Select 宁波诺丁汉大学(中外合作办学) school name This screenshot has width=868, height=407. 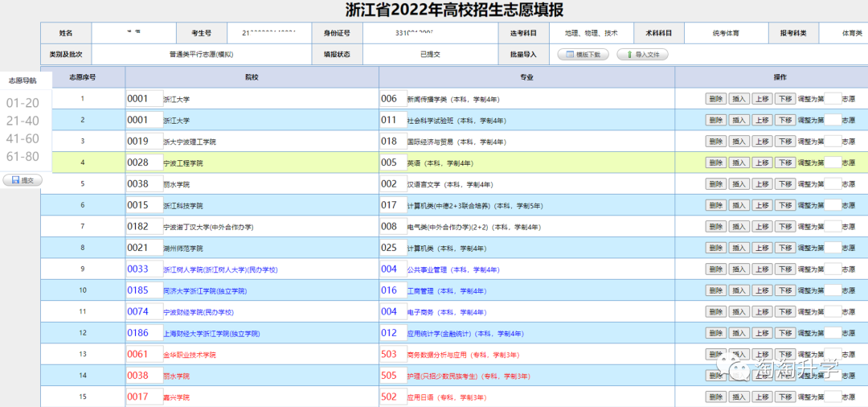(x=209, y=228)
